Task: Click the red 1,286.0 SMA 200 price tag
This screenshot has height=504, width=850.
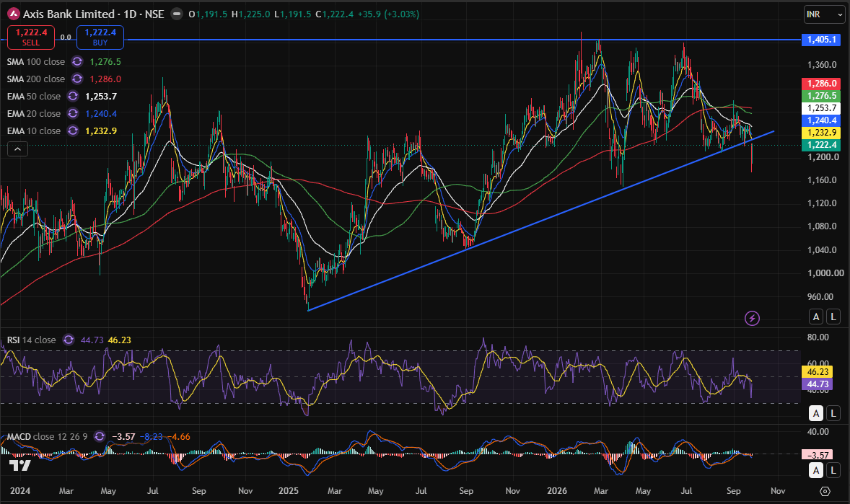Action: [820, 84]
